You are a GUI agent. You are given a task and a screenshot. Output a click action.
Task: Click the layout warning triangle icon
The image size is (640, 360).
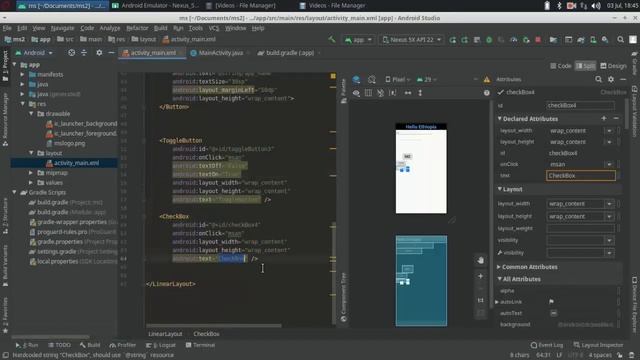click(x=487, y=80)
